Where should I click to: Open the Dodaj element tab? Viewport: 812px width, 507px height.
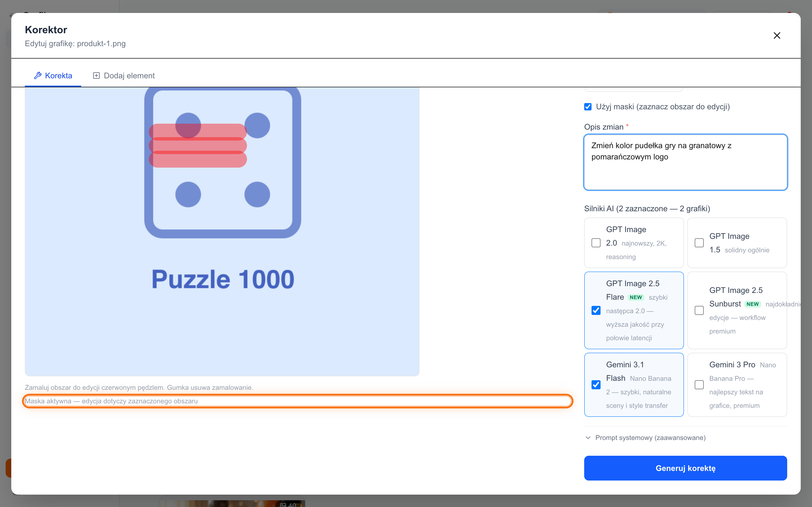pyautogui.click(x=124, y=75)
